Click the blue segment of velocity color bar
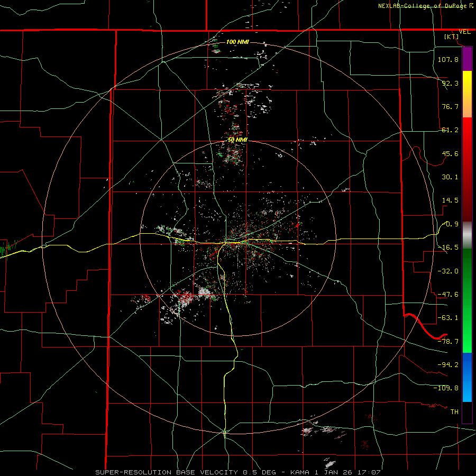This screenshot has width=476, height=476. 467,377
